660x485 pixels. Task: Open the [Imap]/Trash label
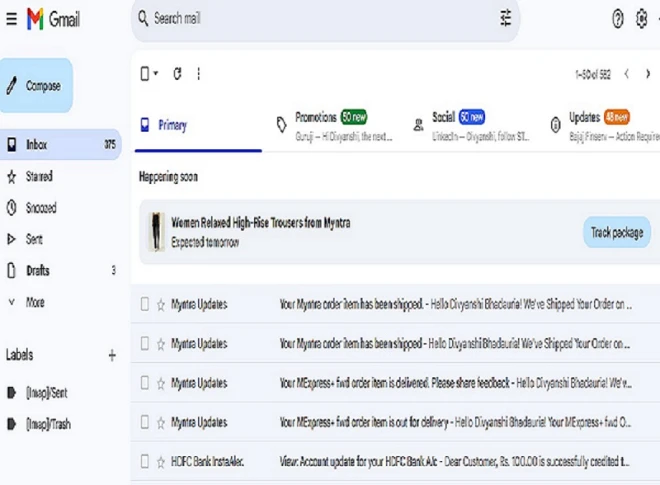click(48, 424)
